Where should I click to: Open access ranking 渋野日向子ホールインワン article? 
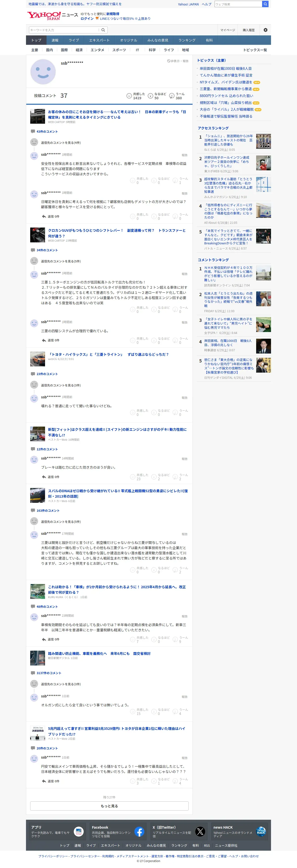(227, 161)
